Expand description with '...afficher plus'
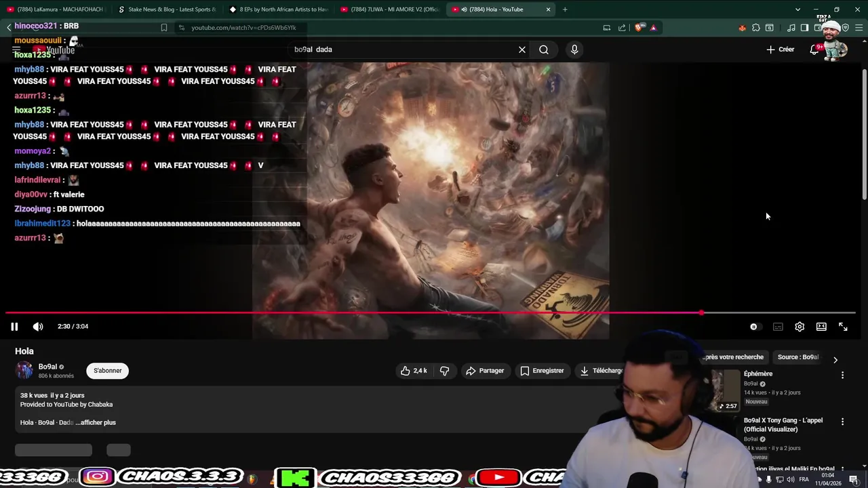Image resolution: width=868 pixels, height=488 pixels. pyautogui.click(x=96, y=422)
